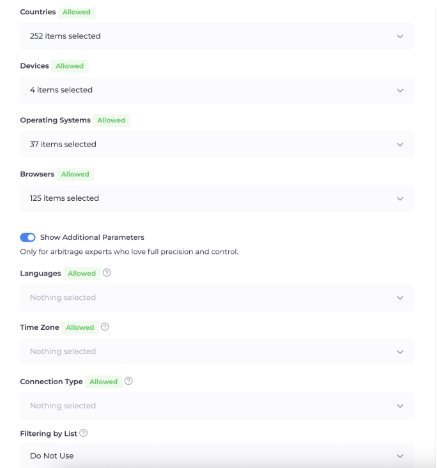437x468 pixels.
Task: Toggle Show Additional Parameters switch off
Action: 28,237
